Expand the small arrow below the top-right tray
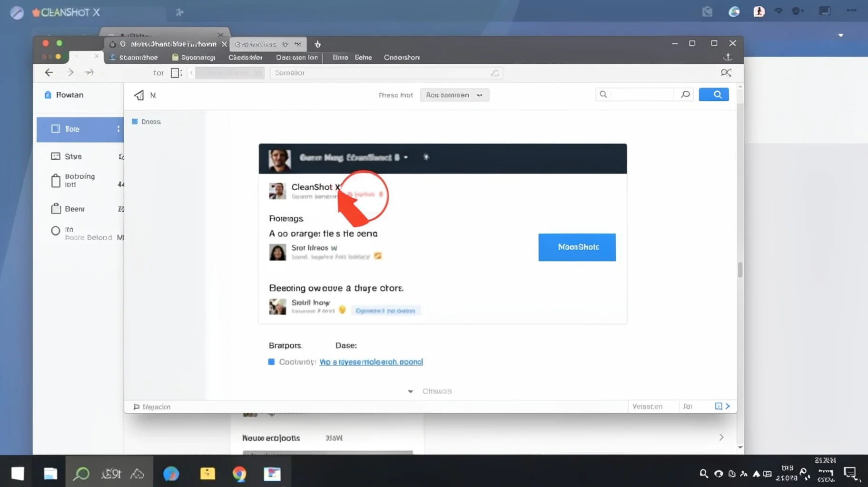 tap(841, 35)
